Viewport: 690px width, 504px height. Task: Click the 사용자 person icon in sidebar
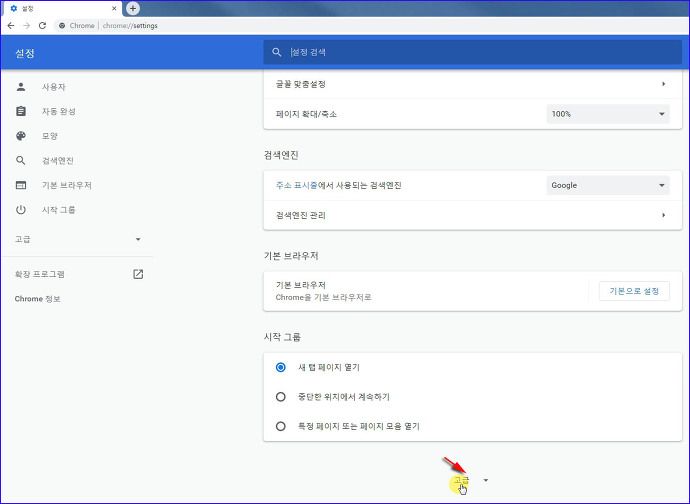21,87
